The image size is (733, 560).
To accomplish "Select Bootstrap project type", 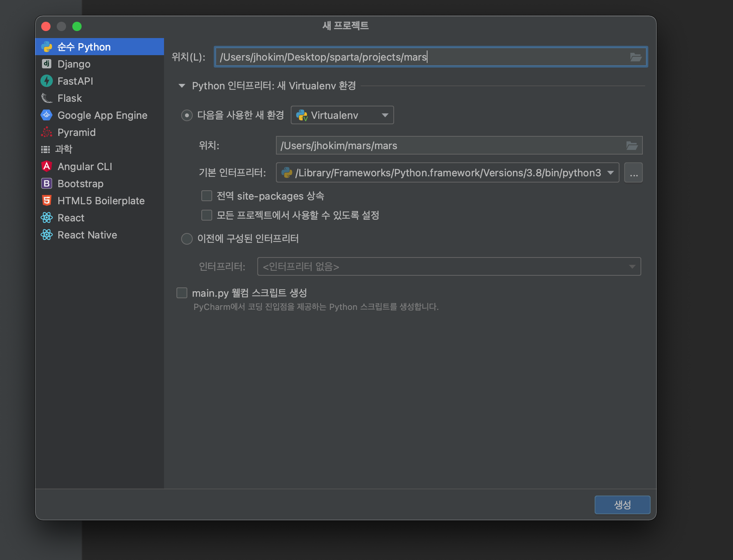I will (99, 184).
